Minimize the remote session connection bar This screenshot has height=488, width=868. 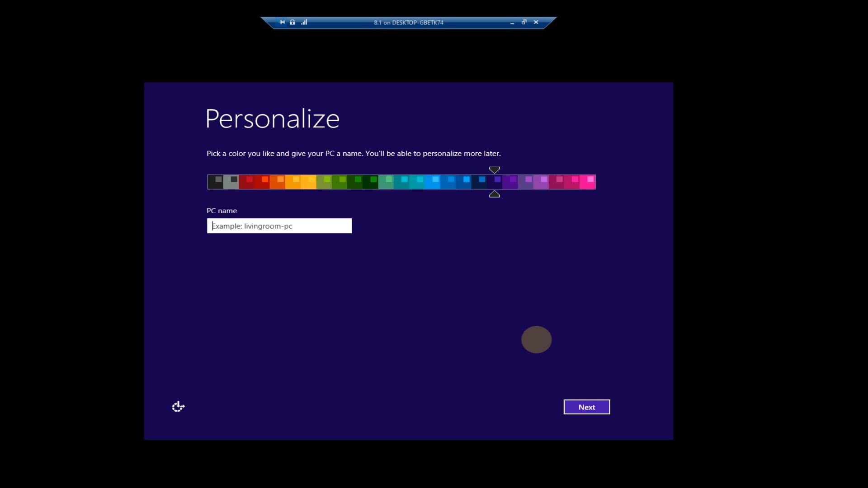pyautogui.click(x=512, y=23)
